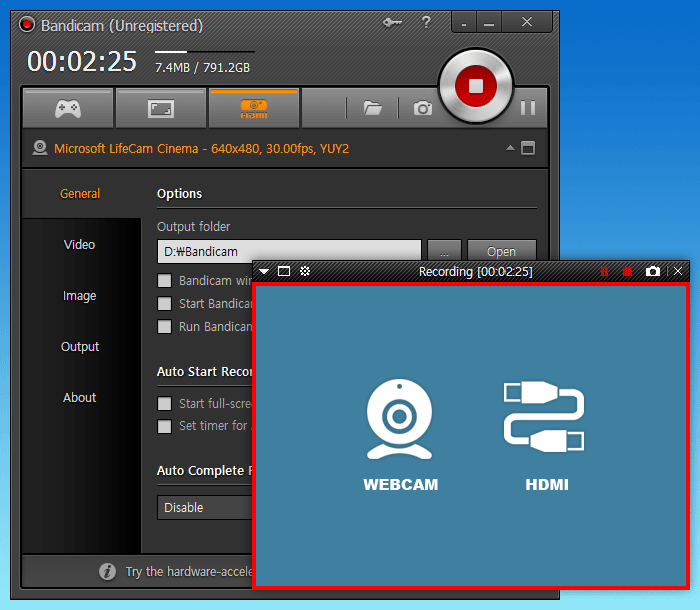Image resolution: width=700 pixels, height=610 pixels.
Task: Enable the 'Set timer for...' checkbox
Action: tap(165, 426)
